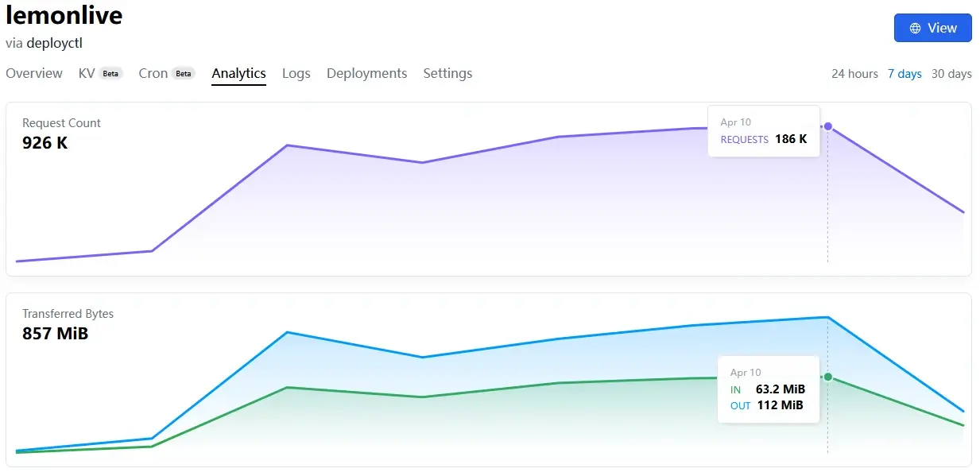Click the OUT label in bytes tooltip
Image resolution: width=980 pixels, height=476 pixels.
pyautogui.click(x=740, y=405)
